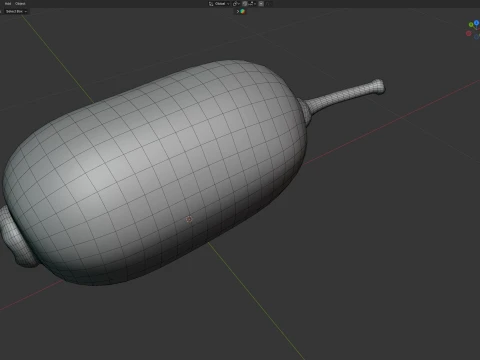Open snapping options dropdown
This screenshot has width=480, height=360.
(252, 4)
